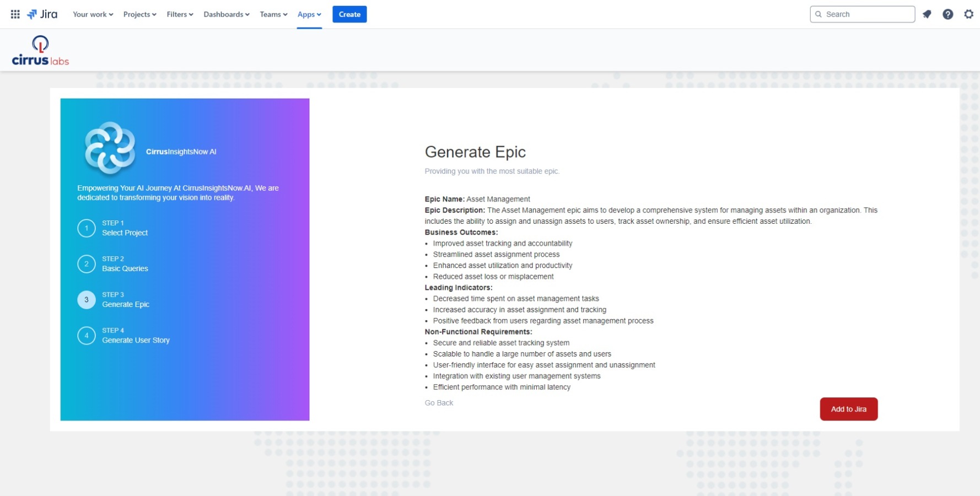
Task: Expand the Projects dropdown
Action: click(x=139, y=14)
